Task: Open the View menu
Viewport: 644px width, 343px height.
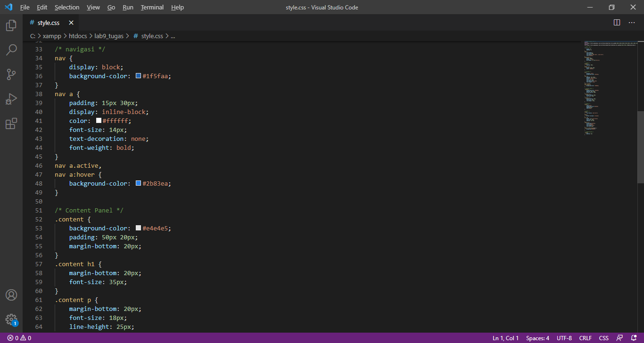Action: pos(93,8)
